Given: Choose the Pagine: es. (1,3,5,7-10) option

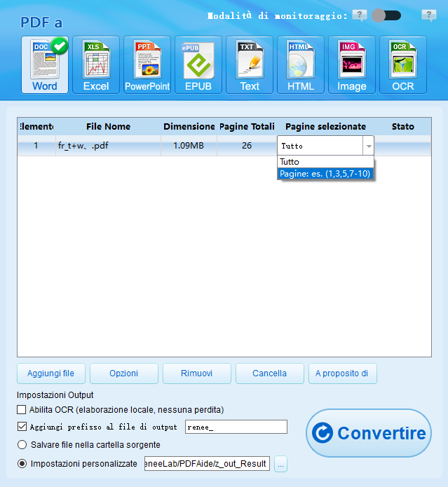Looking at the screenshot, I should (325, 174).
